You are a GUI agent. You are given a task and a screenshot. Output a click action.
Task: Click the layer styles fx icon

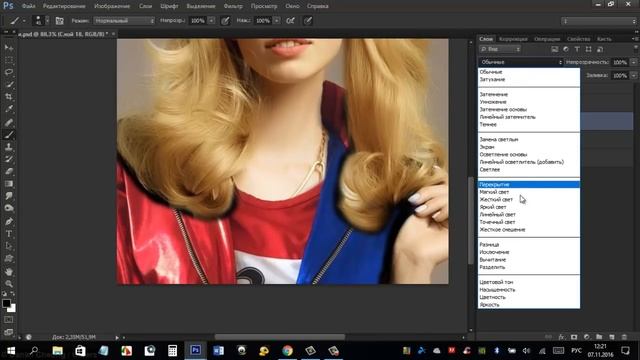click(x=562, y=337)
